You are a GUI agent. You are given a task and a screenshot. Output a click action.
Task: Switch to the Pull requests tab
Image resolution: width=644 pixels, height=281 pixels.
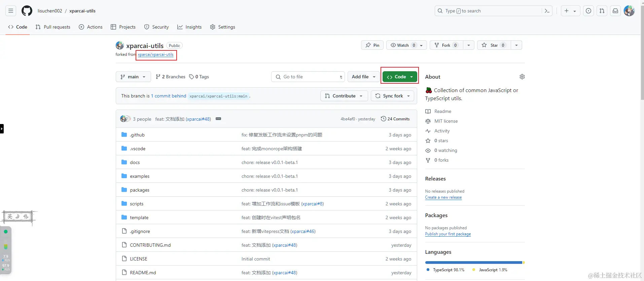point(53,27)
